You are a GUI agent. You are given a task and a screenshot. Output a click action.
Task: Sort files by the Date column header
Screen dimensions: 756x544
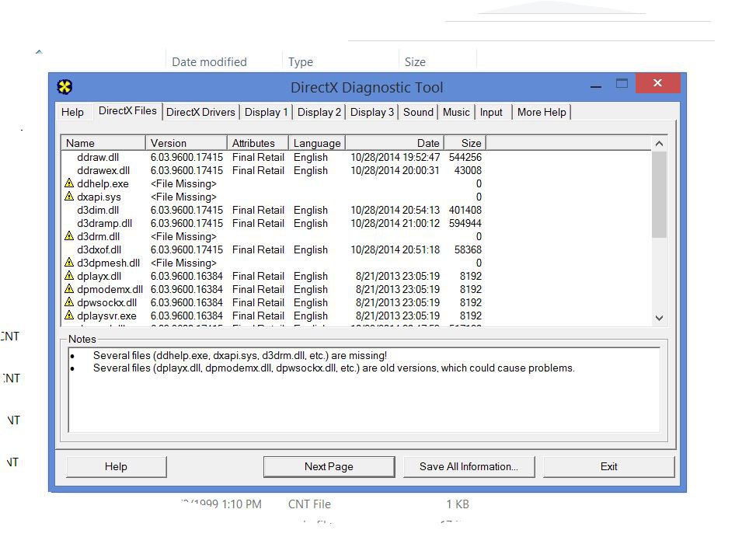(x=395, y=143)
